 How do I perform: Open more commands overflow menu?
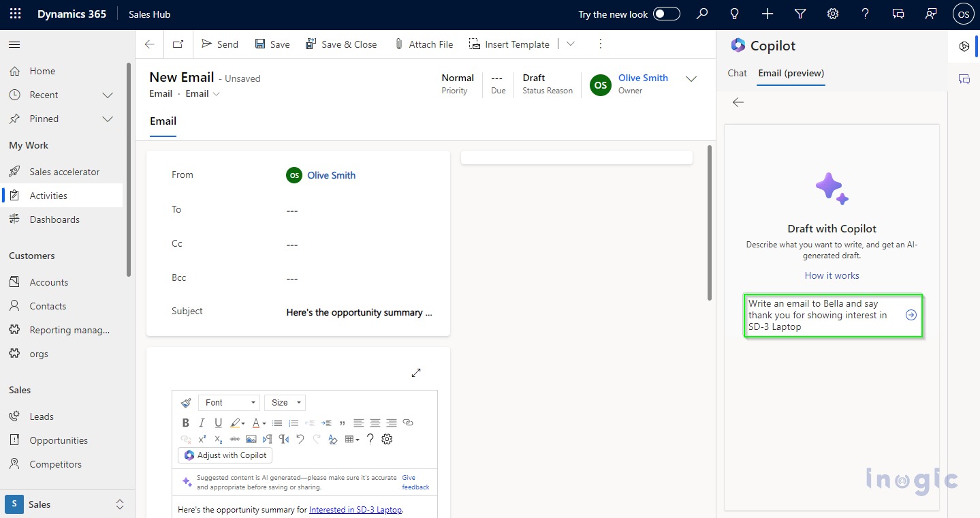(600, 44)
